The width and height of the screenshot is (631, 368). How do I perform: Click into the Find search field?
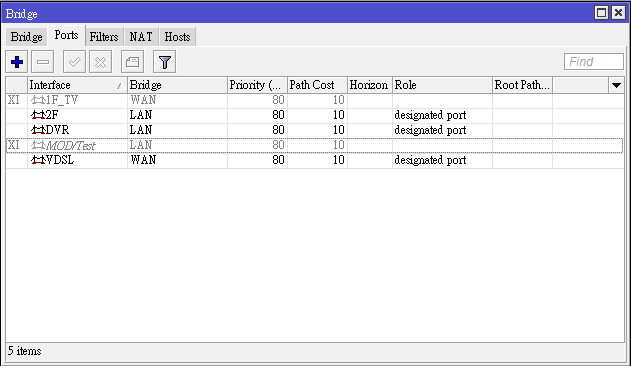coord(594,62)
